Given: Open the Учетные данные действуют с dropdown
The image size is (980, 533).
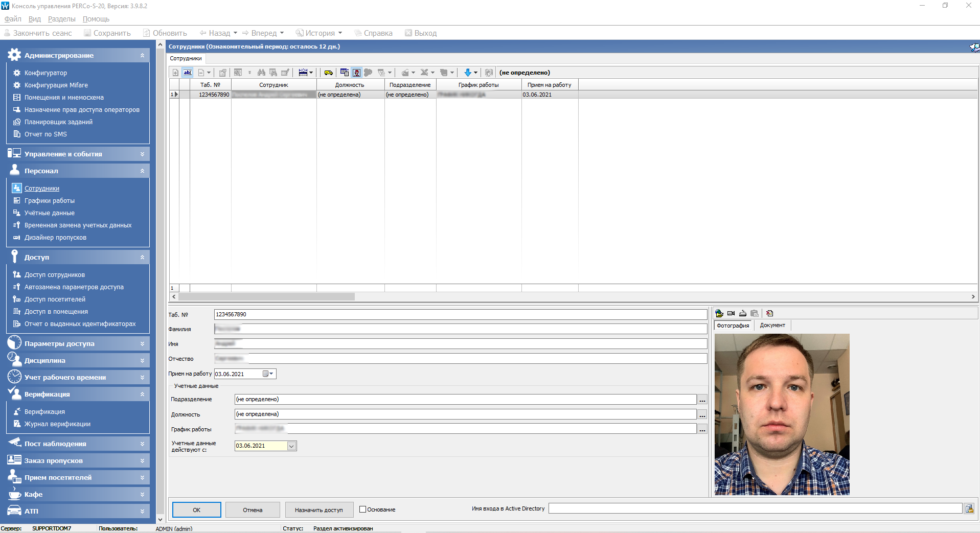Looking at the screenshot, I should (291, 446).
